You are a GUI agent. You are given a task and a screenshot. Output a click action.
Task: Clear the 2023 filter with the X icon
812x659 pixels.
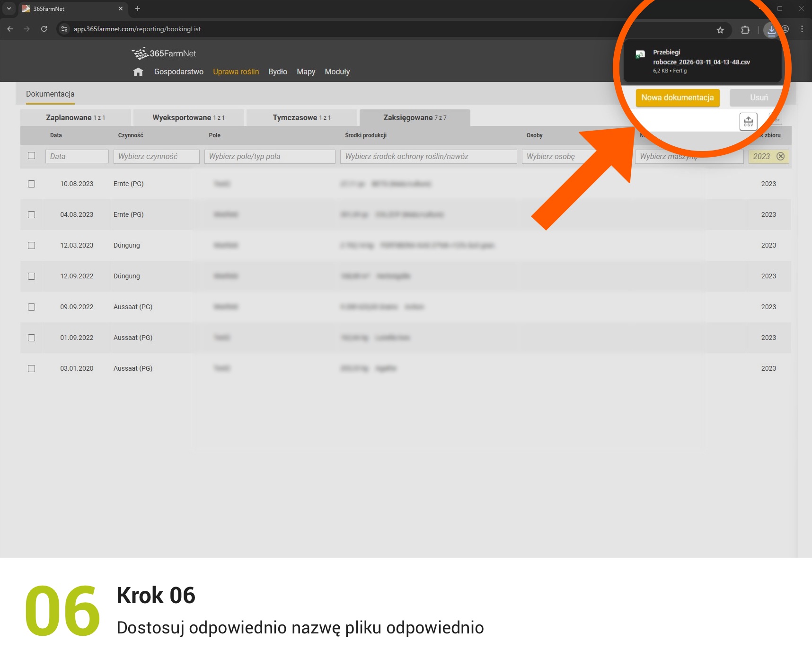[781, 156]
